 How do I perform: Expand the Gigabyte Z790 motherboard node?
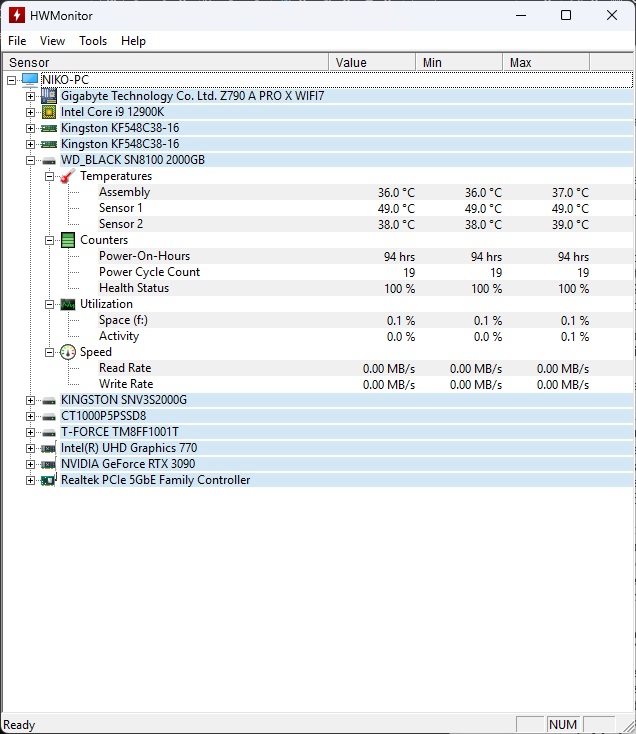30,96
